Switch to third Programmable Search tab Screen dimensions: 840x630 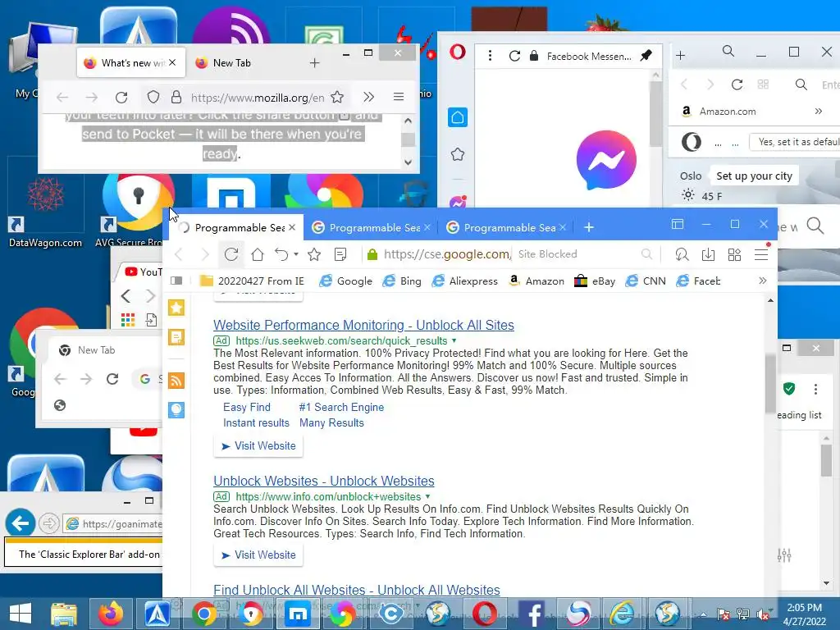[505, 228]
